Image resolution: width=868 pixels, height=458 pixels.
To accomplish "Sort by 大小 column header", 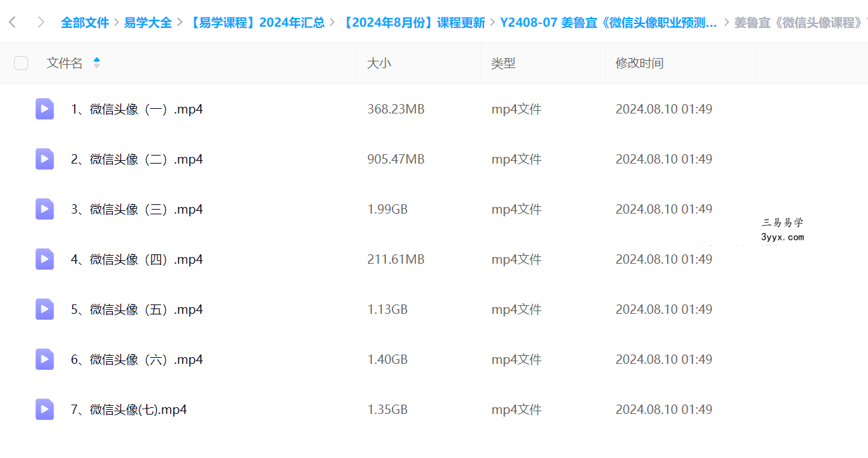I will pos(379,63).
